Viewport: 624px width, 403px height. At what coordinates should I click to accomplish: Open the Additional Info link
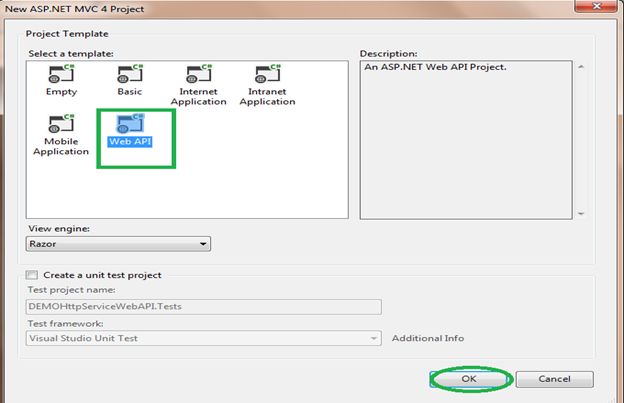tap(428, 338)
